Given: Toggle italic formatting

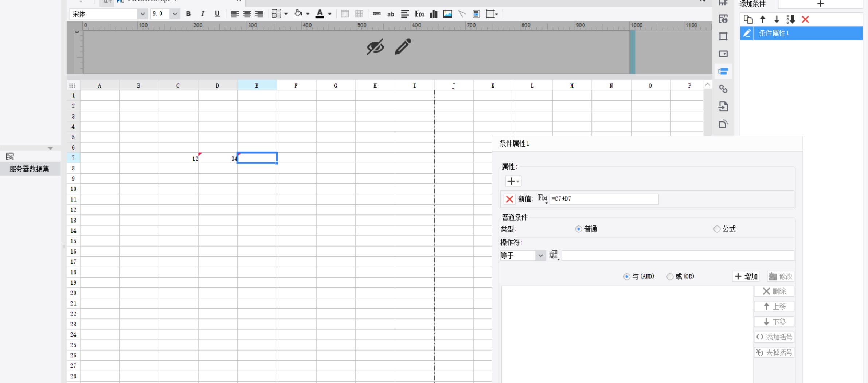Looking at the screenshot, I should 203,14.
